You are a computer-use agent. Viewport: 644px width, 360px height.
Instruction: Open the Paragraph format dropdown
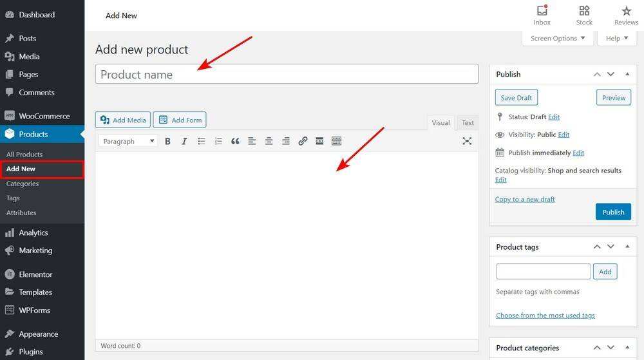coord(128,141)
